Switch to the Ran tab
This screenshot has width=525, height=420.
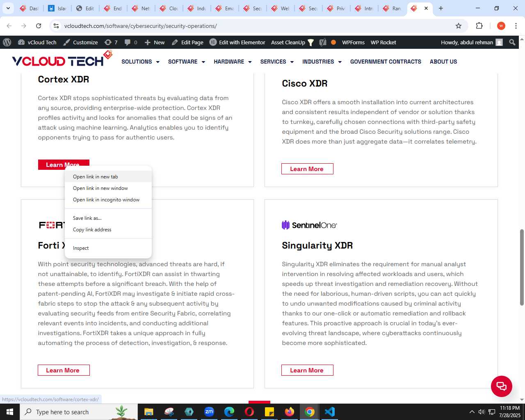[392, 8]
